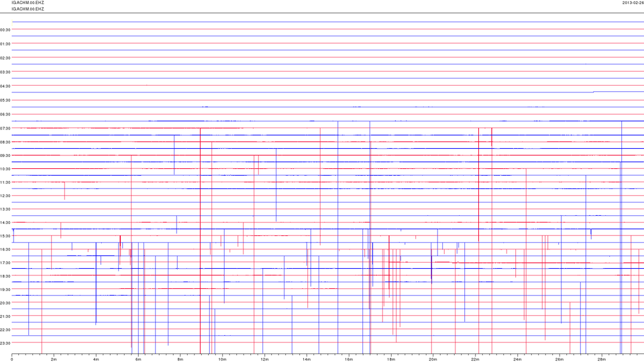The image size is (644, 362).
Task: Select the 05:30 time row label
Action: (5, 100)
